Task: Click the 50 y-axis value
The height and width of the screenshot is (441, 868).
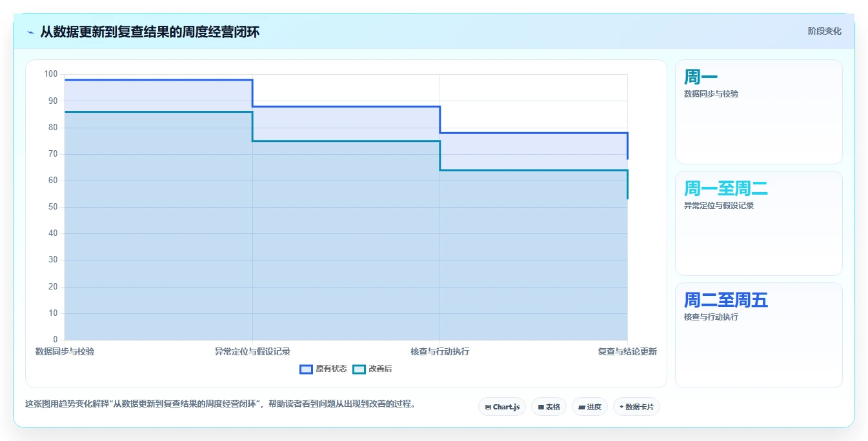Action: 53,207
